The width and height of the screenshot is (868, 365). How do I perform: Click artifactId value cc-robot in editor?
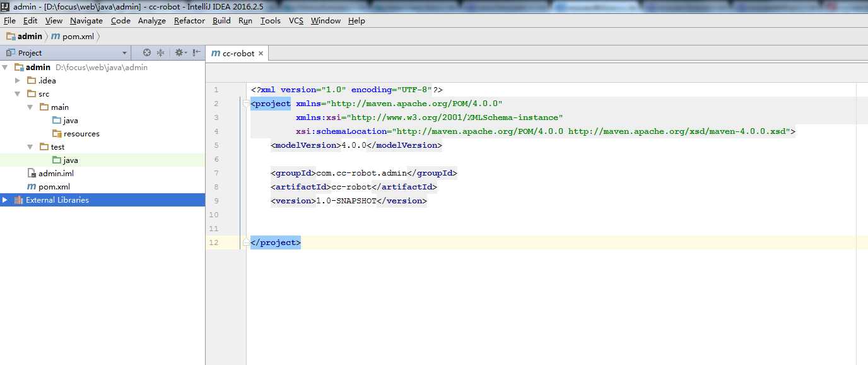click(x=351, y=187)
